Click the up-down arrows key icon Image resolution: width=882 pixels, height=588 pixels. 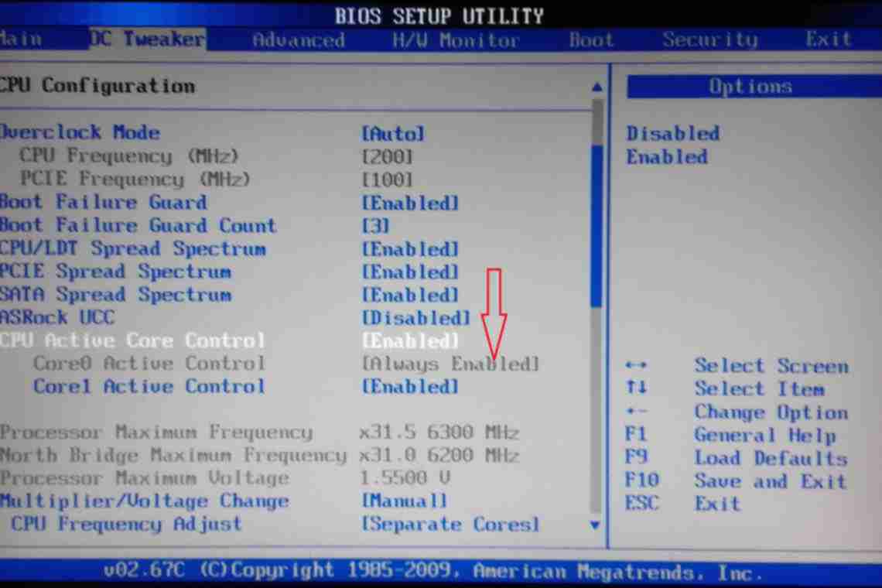click(x=636, y=387)
